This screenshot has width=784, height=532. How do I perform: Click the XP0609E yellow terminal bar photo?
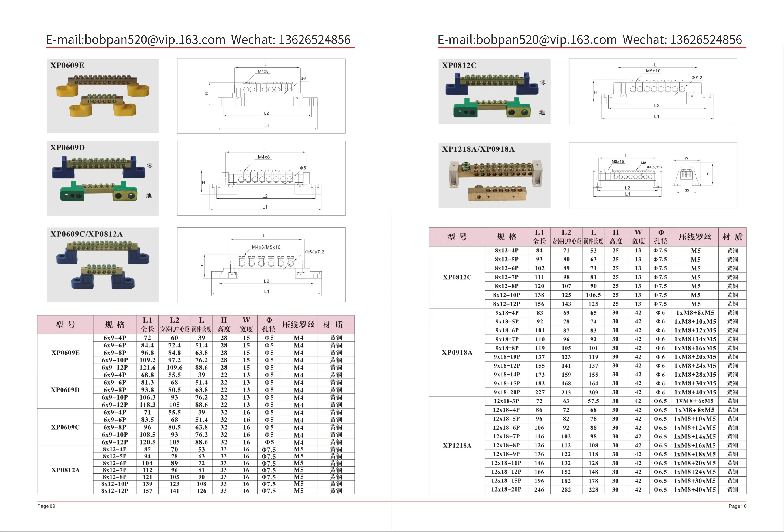click(103, 96)
